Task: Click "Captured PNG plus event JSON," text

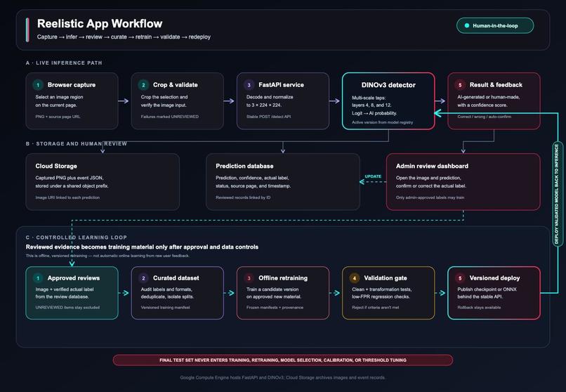Action: coord(70,178)
